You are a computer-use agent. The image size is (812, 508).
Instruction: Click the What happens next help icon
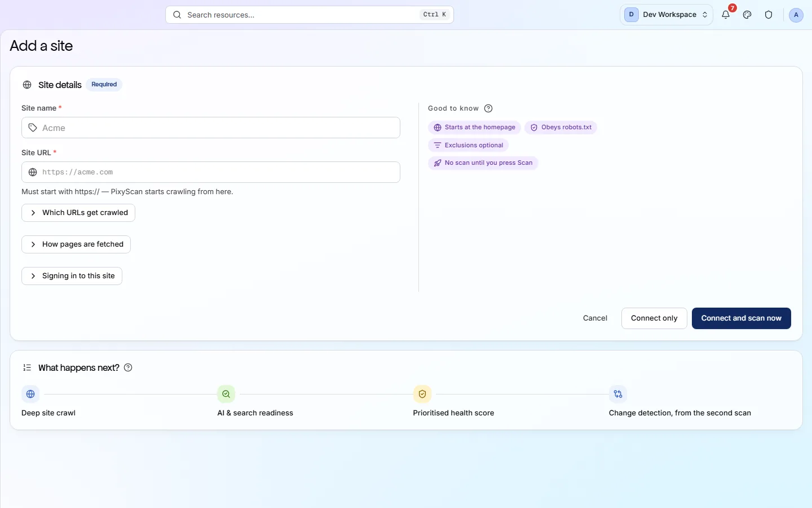click(x=128, y=367)
